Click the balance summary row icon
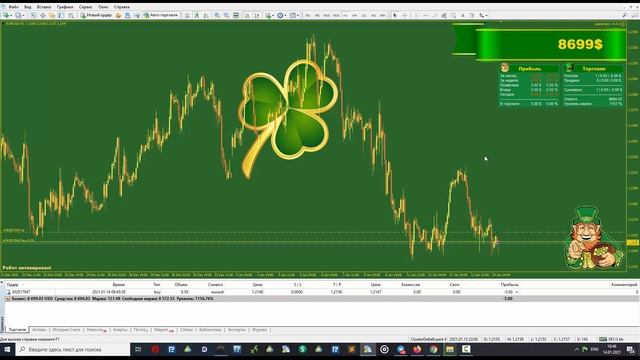Screen dimensions: 640x360 click(7, 299)
